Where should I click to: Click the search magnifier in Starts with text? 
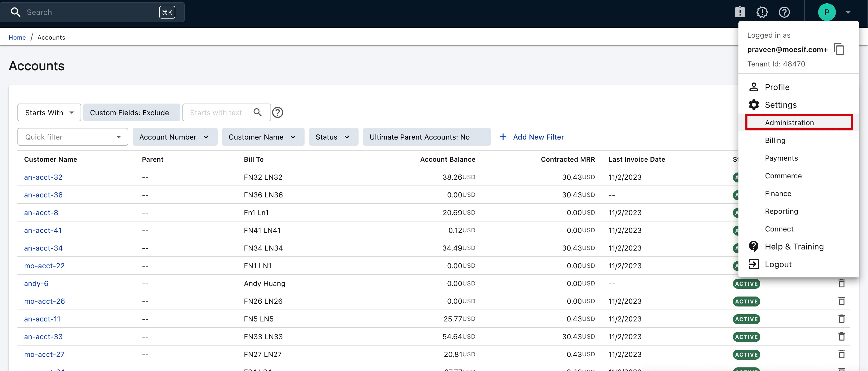(257, 113)
